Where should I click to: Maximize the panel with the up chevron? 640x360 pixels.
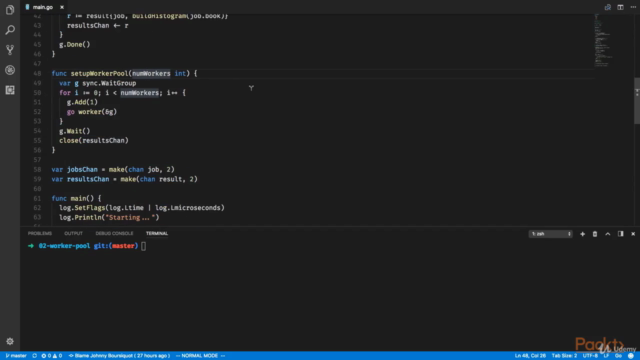608,234
